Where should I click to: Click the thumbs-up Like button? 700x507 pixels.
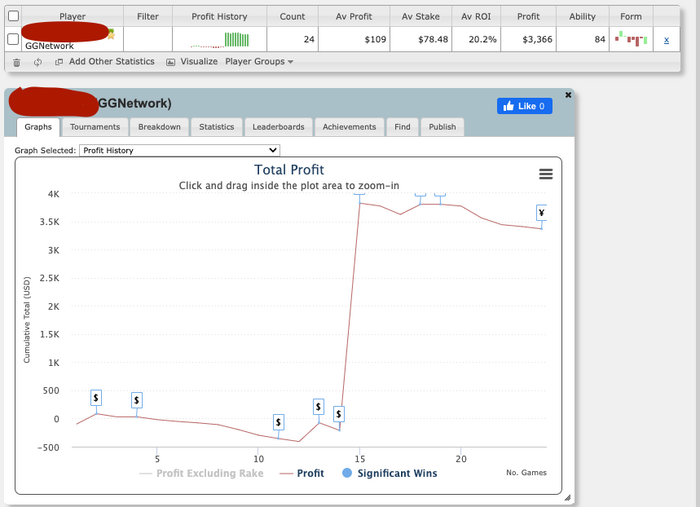click(x=525, y=106)
